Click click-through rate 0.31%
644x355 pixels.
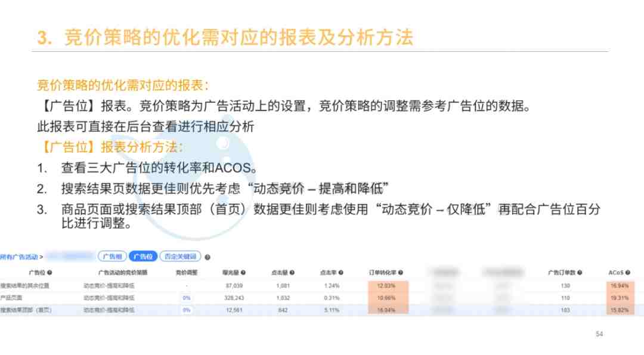[x=332, y=298]
